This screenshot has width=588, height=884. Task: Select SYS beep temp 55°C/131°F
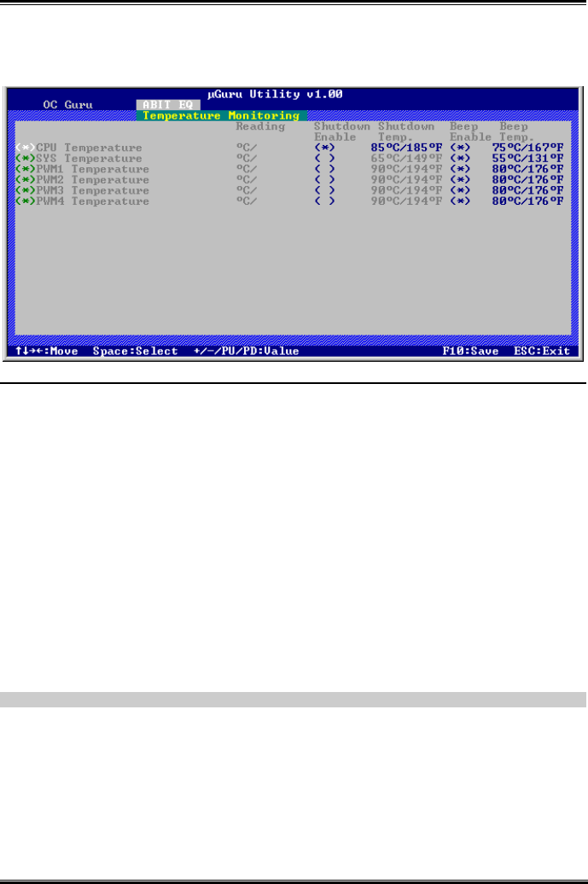[x=527, y=159]
